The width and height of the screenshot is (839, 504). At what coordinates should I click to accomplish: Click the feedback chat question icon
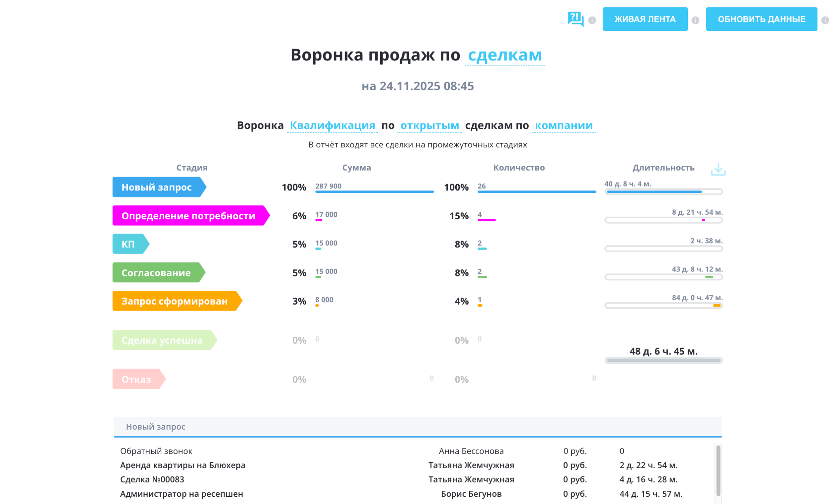click(575, 19)
